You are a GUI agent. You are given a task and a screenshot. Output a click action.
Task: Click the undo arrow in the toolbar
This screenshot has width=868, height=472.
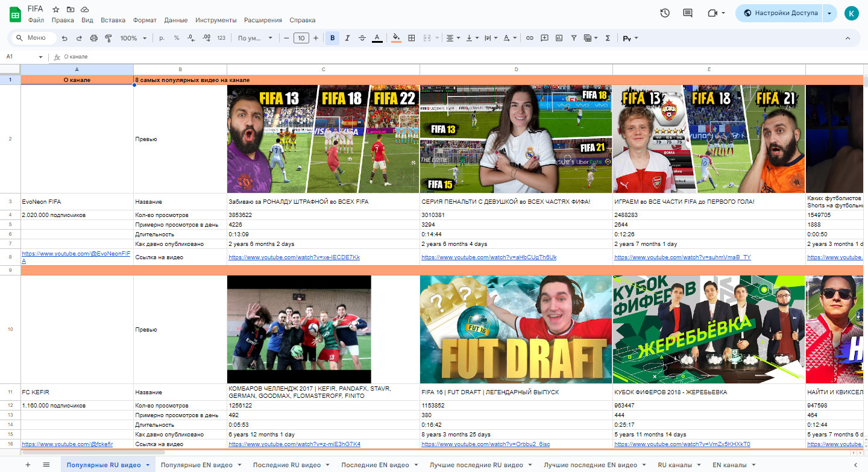64,38
